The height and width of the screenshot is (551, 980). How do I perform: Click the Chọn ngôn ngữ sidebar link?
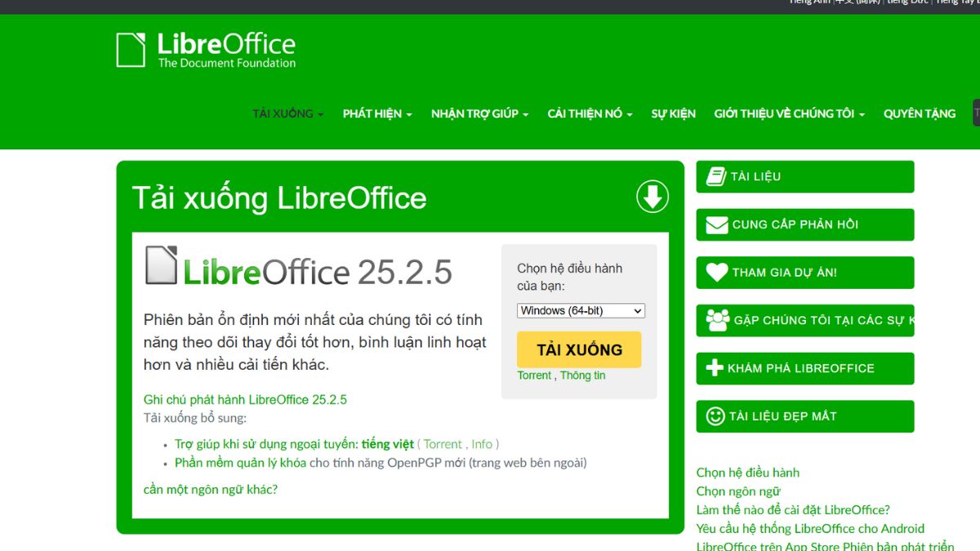tap(738, 491)
